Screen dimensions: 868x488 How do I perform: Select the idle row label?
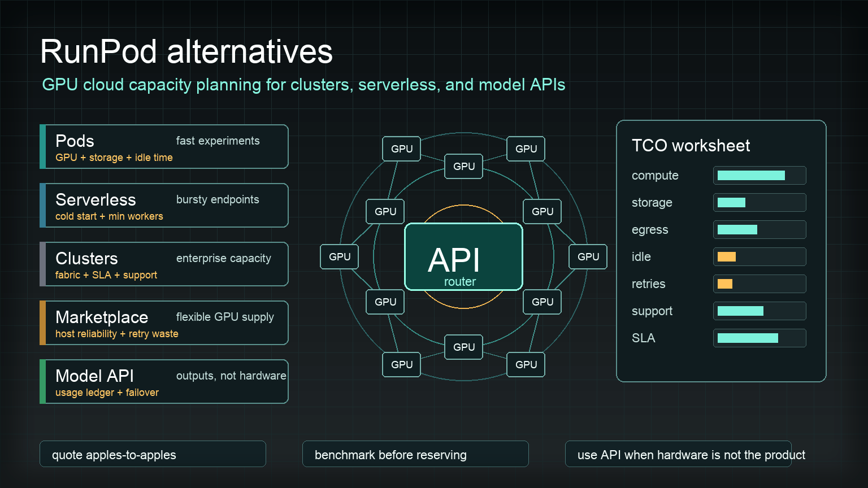[x=641, y=256]
